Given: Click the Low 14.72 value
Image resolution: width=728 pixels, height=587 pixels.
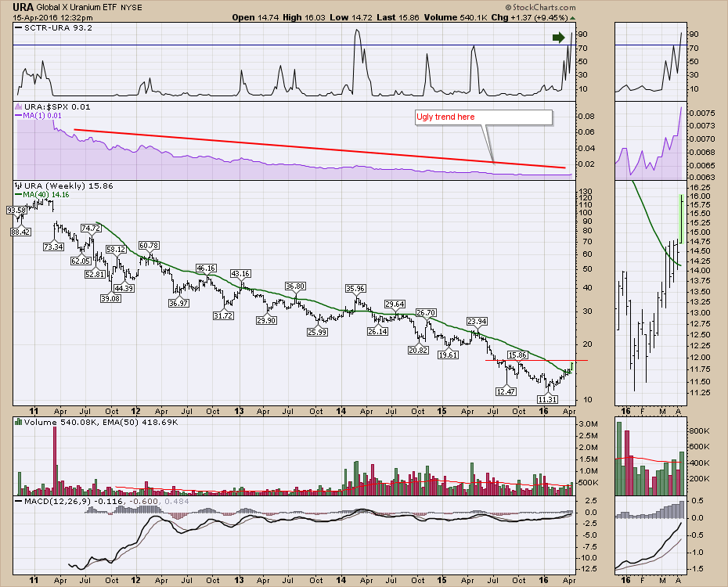Looking at the screenshot, I should tap(351, 18).
